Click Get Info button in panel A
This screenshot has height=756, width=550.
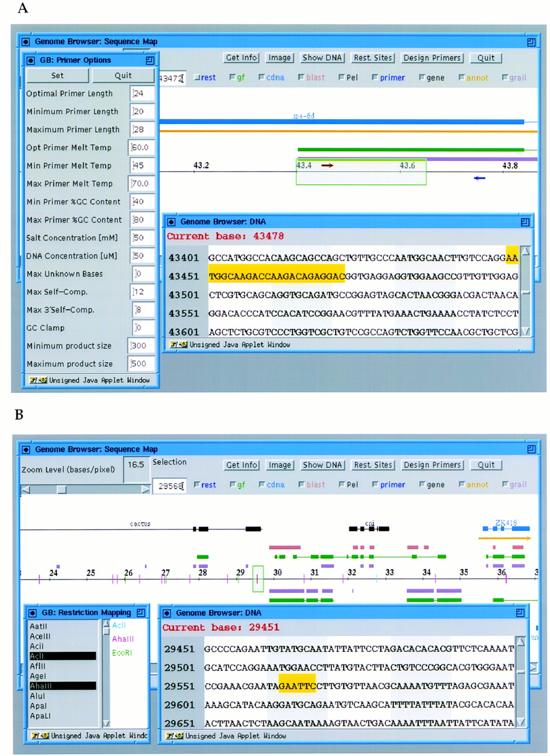tap(242, 58)
